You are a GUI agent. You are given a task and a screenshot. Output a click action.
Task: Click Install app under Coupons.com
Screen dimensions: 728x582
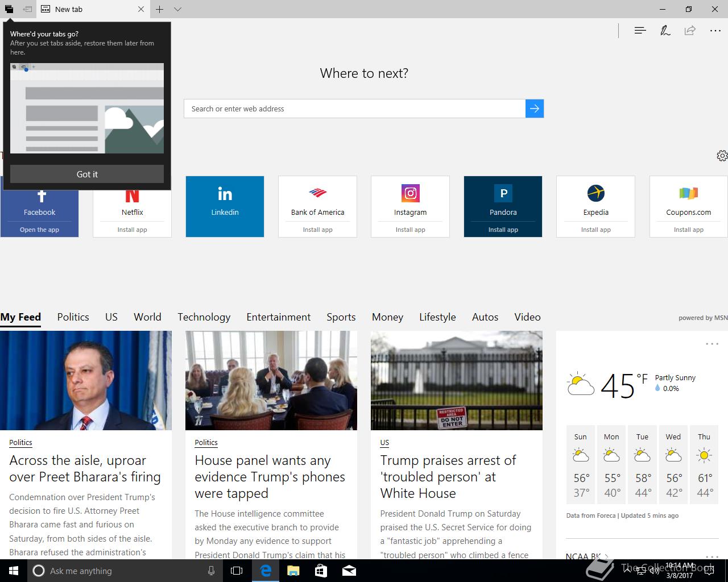688,230
